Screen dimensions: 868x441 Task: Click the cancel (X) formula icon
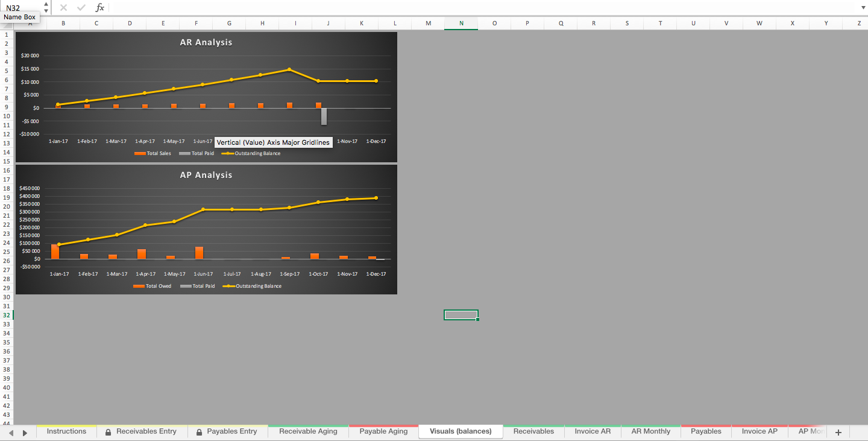coord(63,8)
